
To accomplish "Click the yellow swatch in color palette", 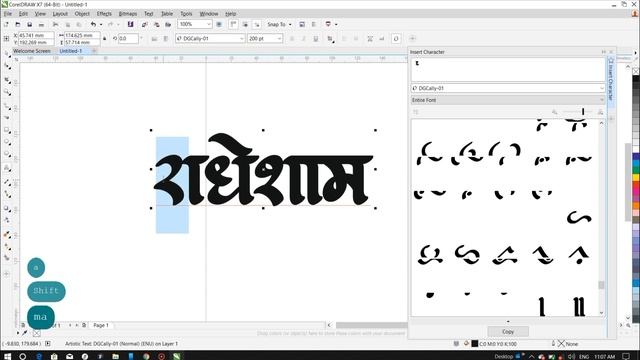I will coord(636,177).
